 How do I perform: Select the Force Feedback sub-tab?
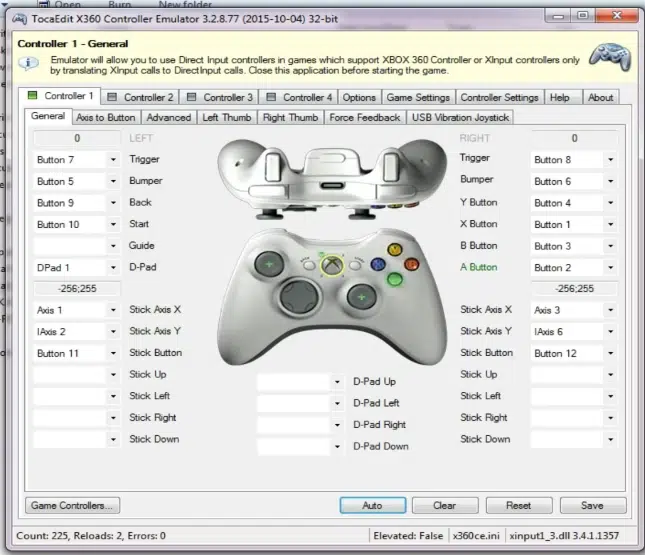(364, 118)
